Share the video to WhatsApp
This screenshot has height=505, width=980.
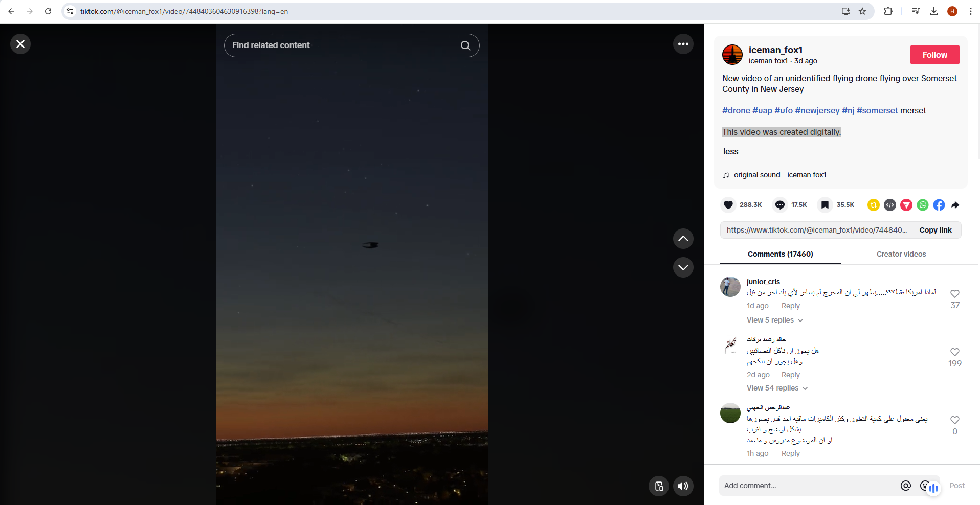click(x=922, y=205)
